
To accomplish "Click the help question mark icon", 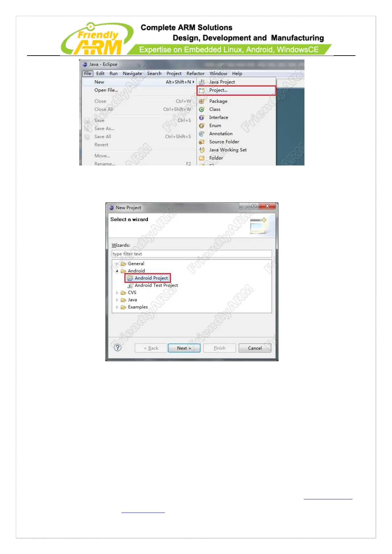I will click(118, 347).
